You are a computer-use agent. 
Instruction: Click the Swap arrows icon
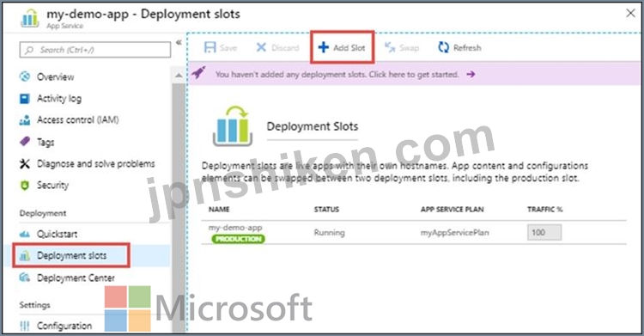pyautogui.click(x=390, y=48)
